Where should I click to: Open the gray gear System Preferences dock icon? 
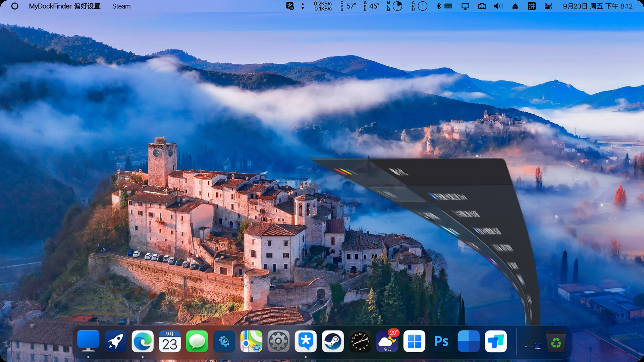click(278, 341)
